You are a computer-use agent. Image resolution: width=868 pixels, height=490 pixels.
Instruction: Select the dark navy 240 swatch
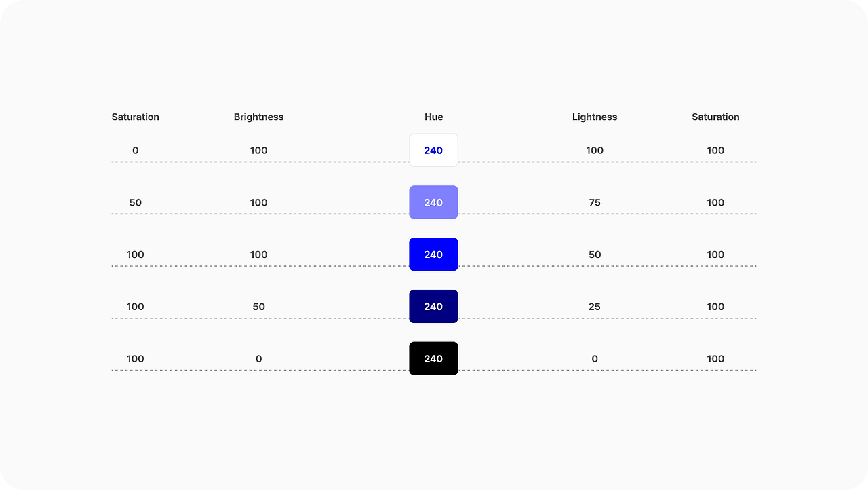tap(433, 307)
